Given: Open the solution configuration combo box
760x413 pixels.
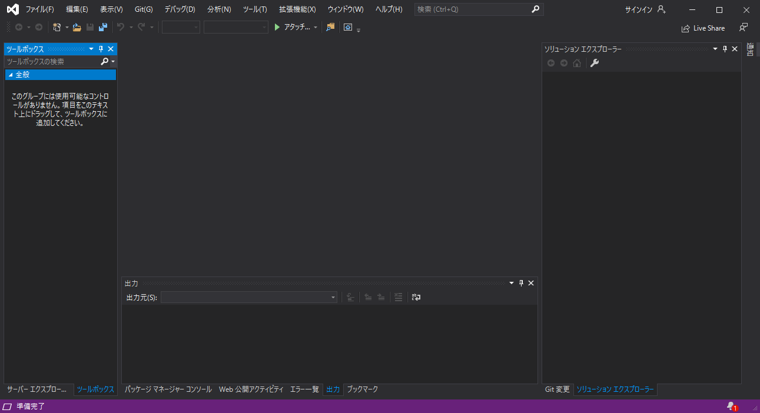Looking at the screenshot, I should coord(181,27).
